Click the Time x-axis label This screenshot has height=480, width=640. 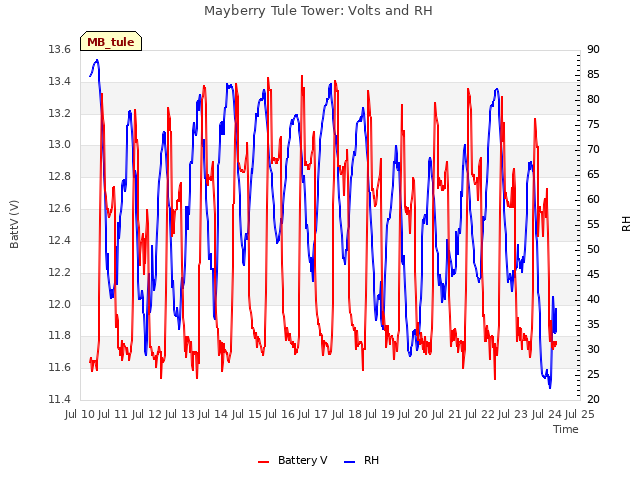click(x=566, y=429)
